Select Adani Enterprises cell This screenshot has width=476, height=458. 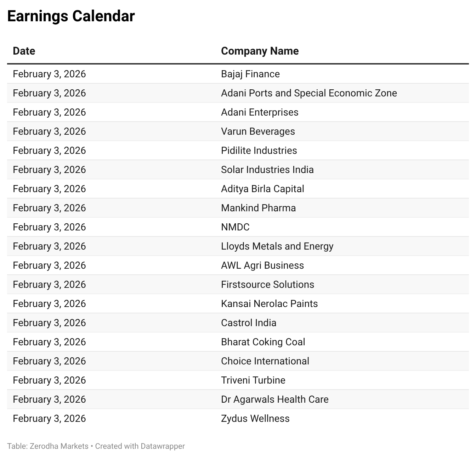click(260, 112)
